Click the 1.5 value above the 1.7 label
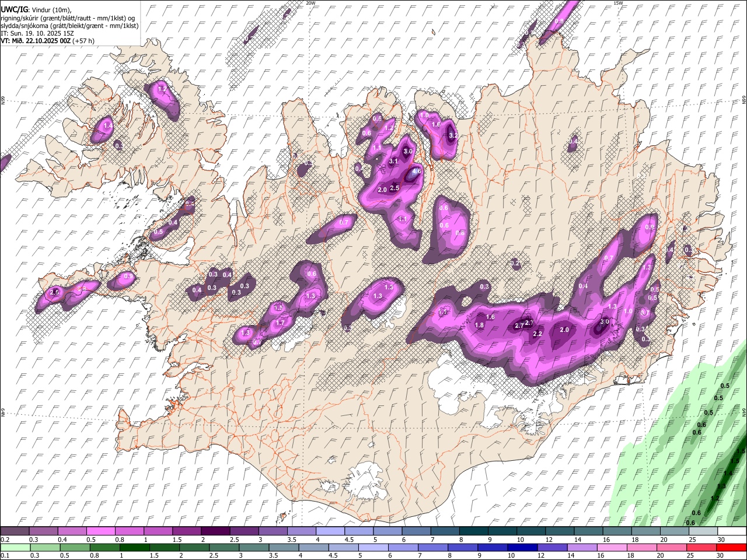The image size is (747, 560). pyautogui.click(x=279, y=307)
